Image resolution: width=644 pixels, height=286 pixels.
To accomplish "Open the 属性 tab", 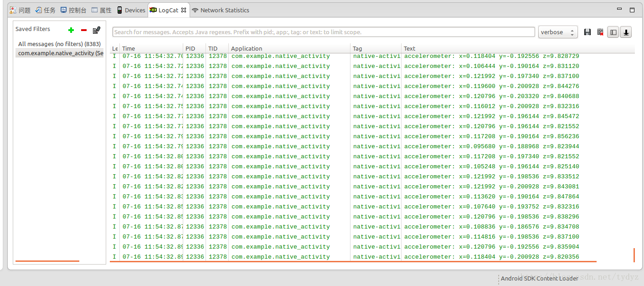I will click(102, 10).
